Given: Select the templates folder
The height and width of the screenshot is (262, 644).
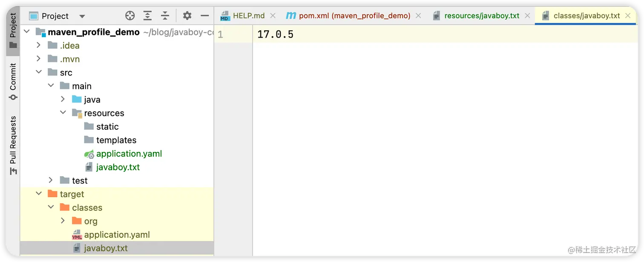Looking at the screenshot, I should [x=117, y=140].
